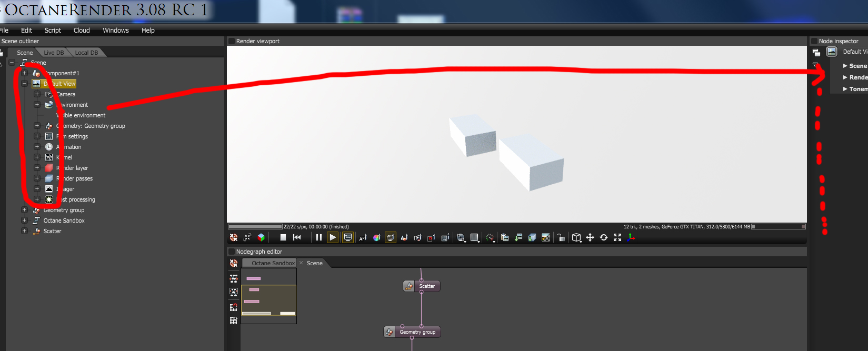Click the recenter view icon in render toolbar
The width and height of the screenshot is (868, 351).
[x=234, y=238]
